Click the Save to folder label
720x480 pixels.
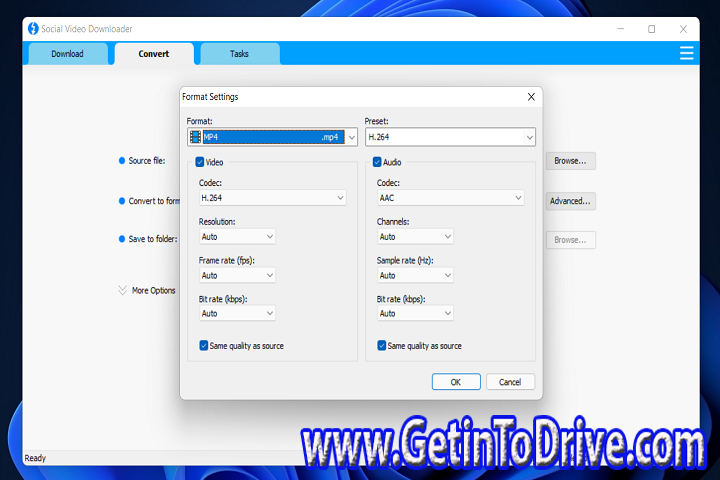click(x=152, y=239)
